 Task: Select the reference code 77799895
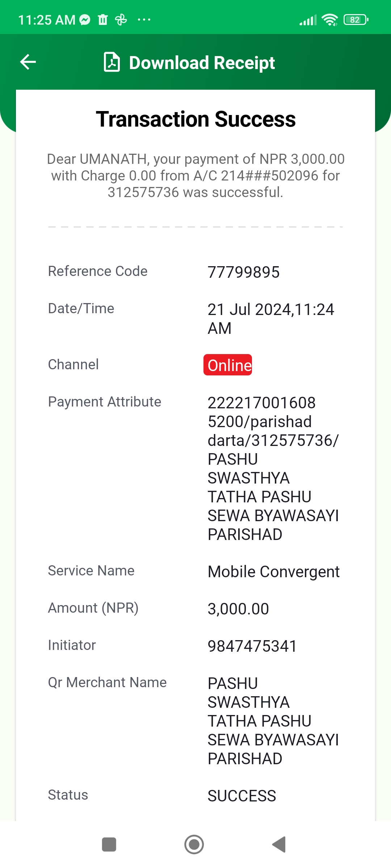pos(244,272)
